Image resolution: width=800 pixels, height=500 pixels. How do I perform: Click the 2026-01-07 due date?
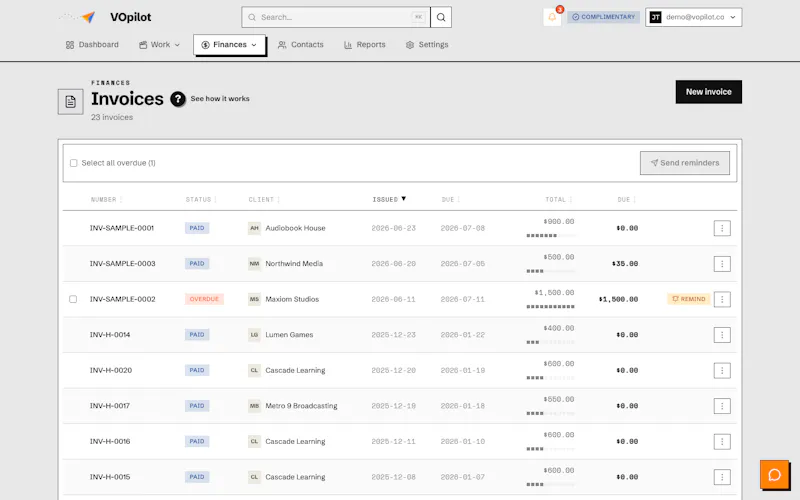coord(463,477)
